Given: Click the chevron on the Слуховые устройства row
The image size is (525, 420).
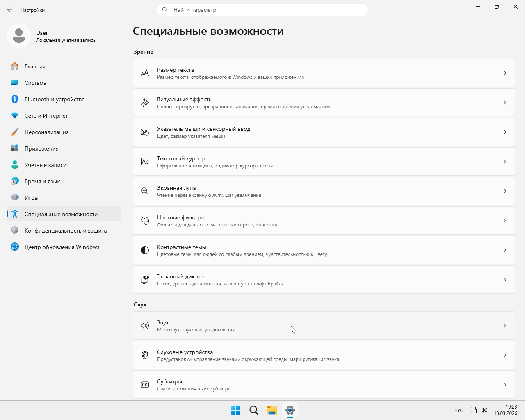Looking at the screenshot, I should (505, 355).
